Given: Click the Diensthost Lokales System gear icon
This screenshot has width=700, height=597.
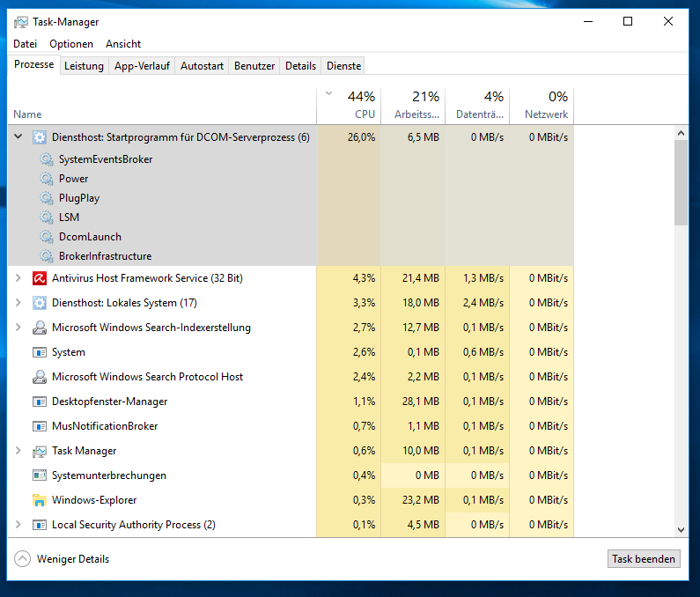Looking at the screenshot, I should pos(40,303).
